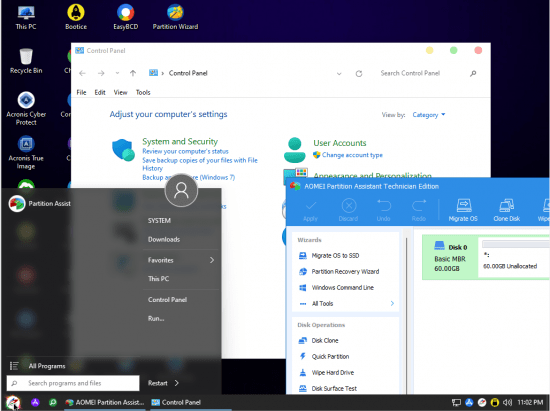Go up one level in Control Panel
The image size is (550, 411).
click(133, 73)
